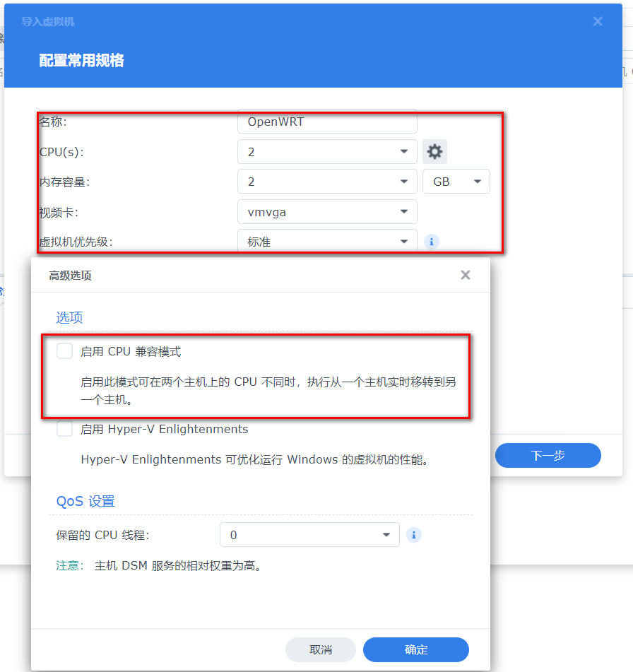Close the 高级选项 dialog with its X
The height and width of the screenshot is (672, 633).
tap(466, 275)
